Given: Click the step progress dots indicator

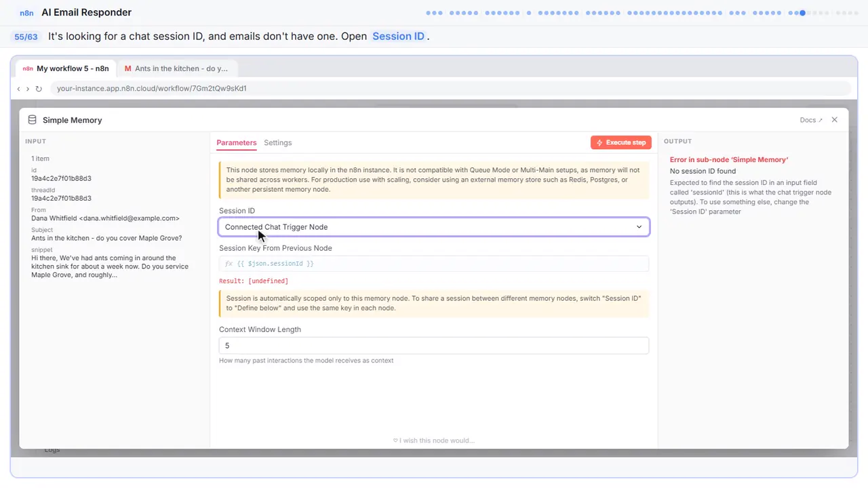Looking at the screenshot, I should 642,12.
